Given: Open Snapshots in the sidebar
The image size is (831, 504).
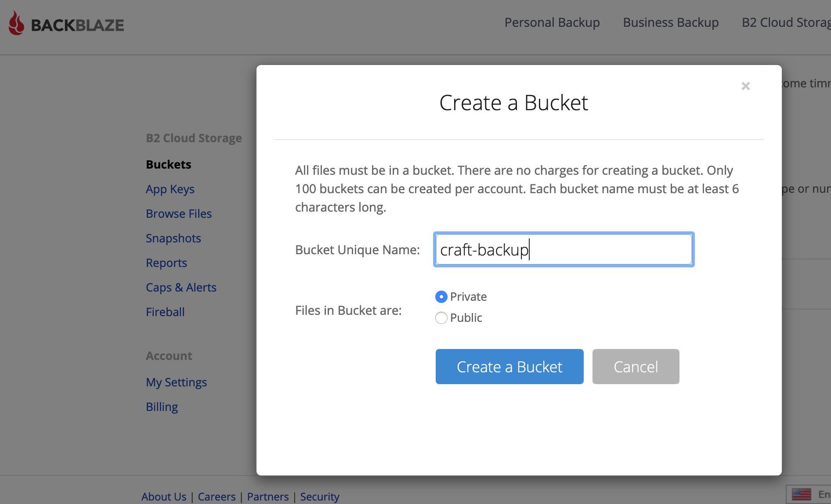Looking at the screenshot, I should point(173,238).
